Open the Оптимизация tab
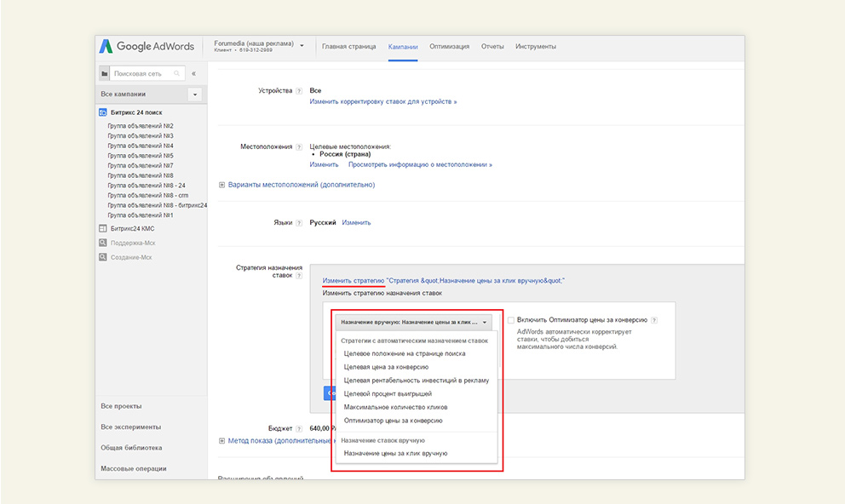This screenshot has width=845, height=504. (450, 47)
